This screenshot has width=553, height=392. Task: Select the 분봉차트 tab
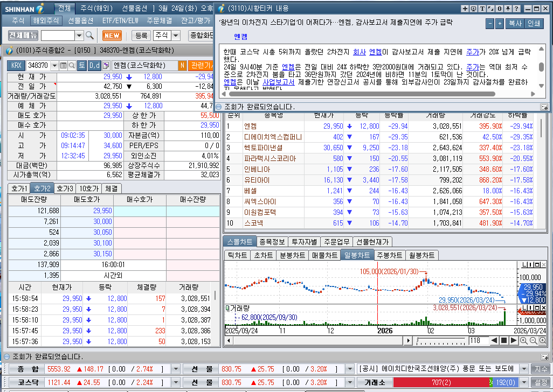(x=292, y=255)
